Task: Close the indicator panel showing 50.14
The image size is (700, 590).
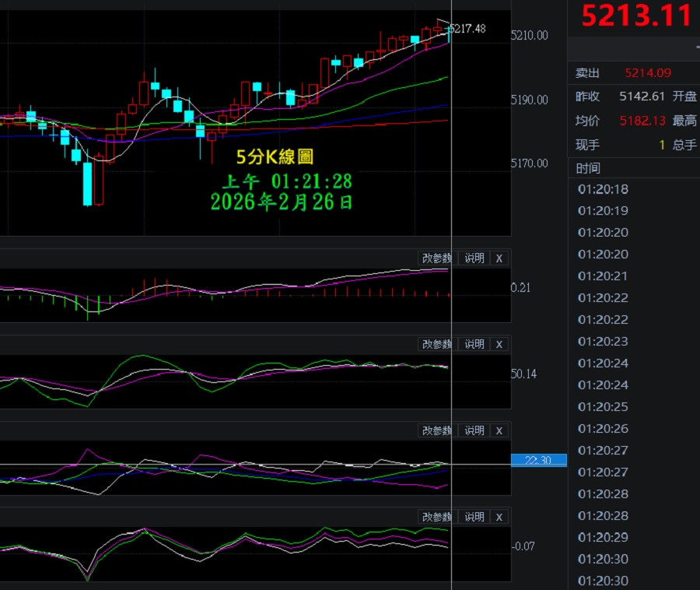Action: (x=499, y=345)
